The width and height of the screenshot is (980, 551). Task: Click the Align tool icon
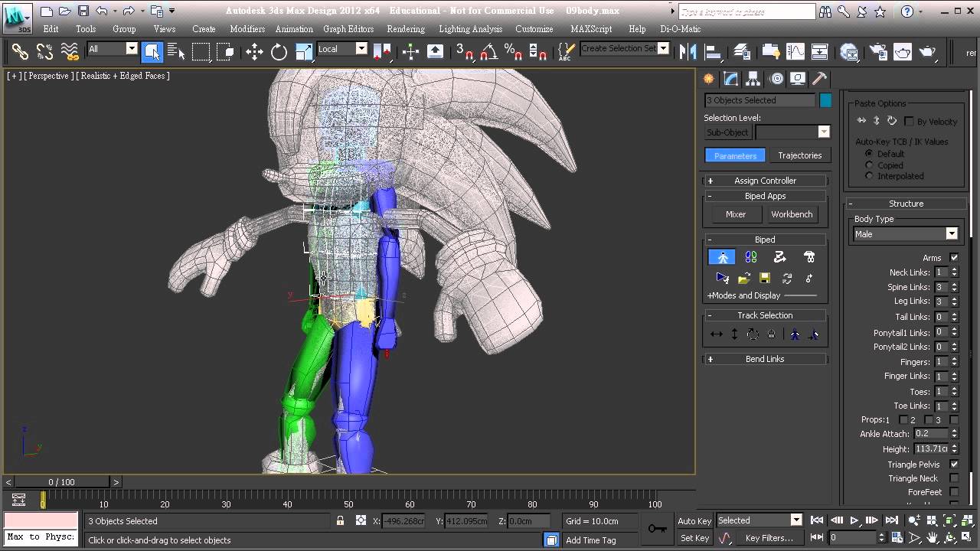tap(713, 52)
